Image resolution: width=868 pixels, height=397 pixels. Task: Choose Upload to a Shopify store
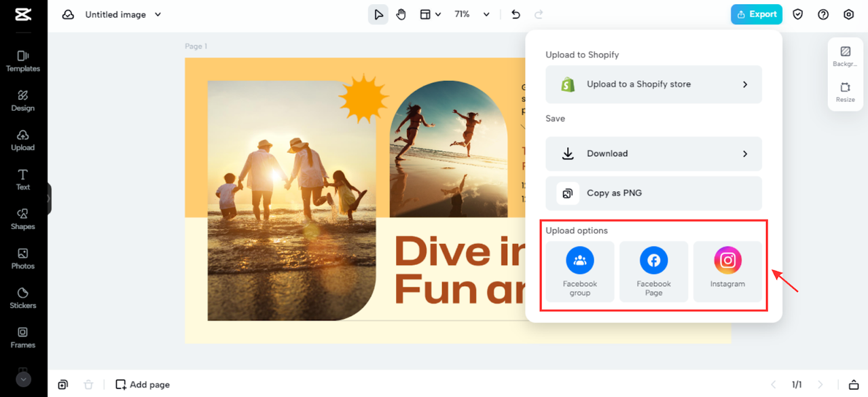pyautogui.click(x=653, y=84)
